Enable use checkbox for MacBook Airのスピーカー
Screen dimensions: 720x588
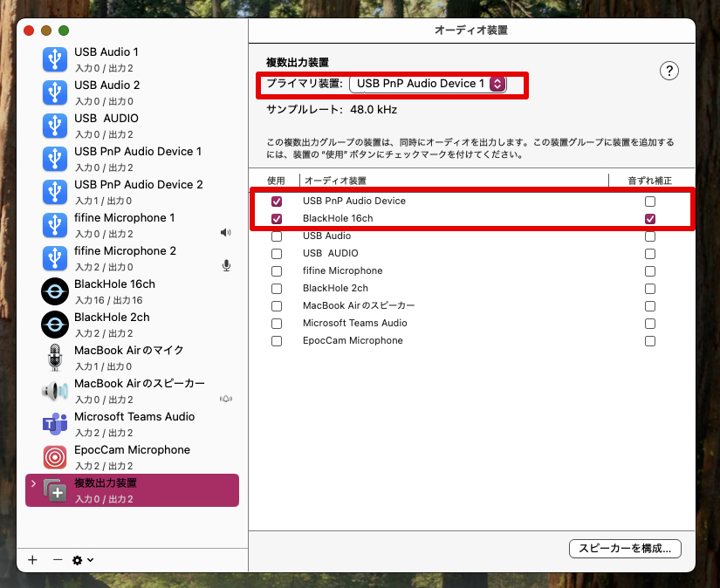277,306
